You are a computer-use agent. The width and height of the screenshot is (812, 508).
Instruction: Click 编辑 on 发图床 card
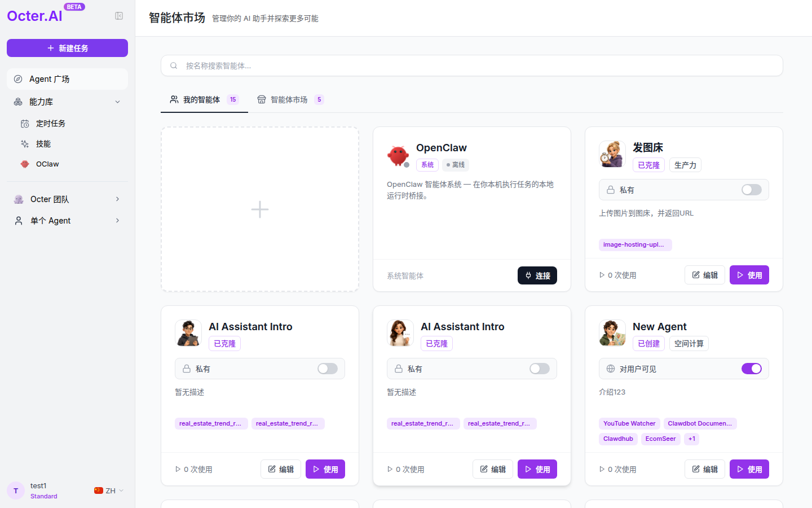pyautogui.click(x=705, y=275)
